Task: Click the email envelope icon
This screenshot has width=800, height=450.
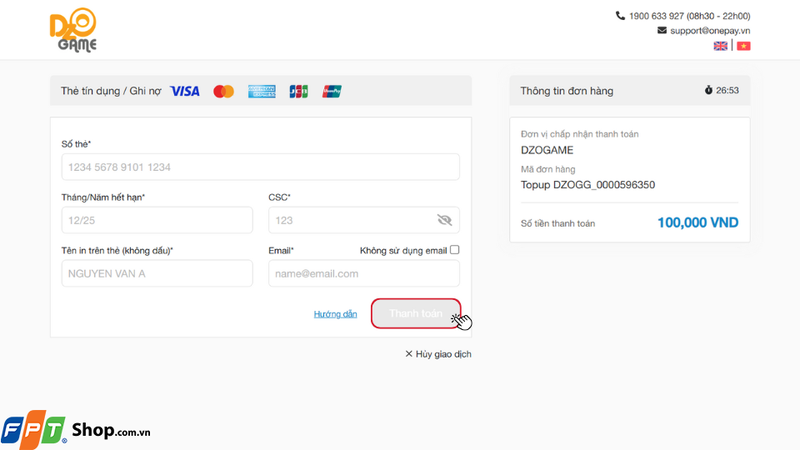Action: [662, 30]
